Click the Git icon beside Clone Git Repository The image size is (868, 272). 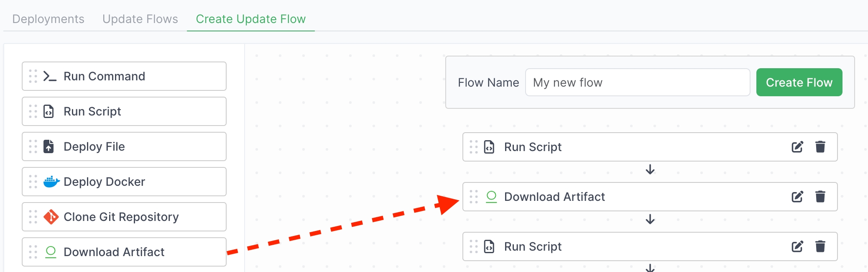click(x=51, y=217)
